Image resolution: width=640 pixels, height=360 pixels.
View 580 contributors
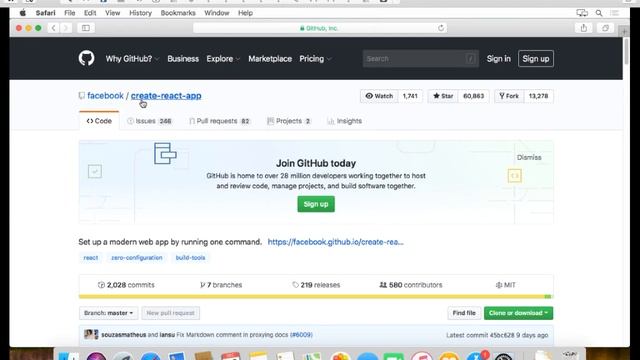pyautogui.click(x=411, y=285)
